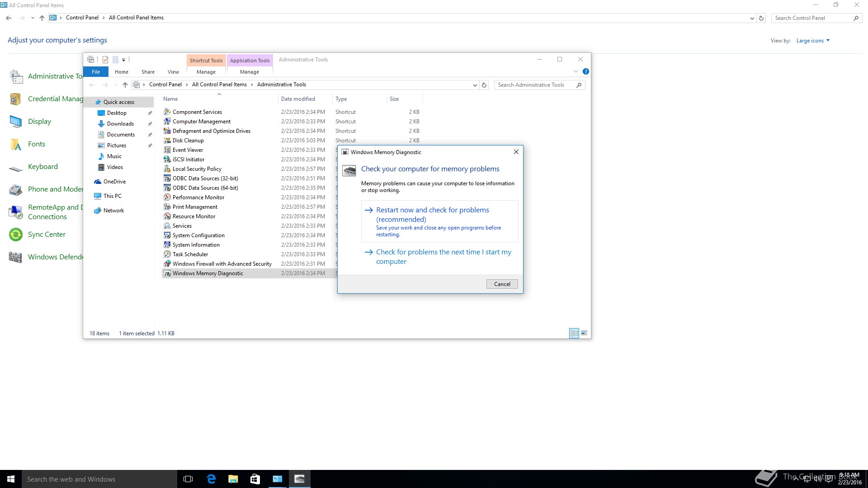The width and height of the screenshot is (868, 488).
Task: Open Manage under Application Tools
Action: coord(250,72)
